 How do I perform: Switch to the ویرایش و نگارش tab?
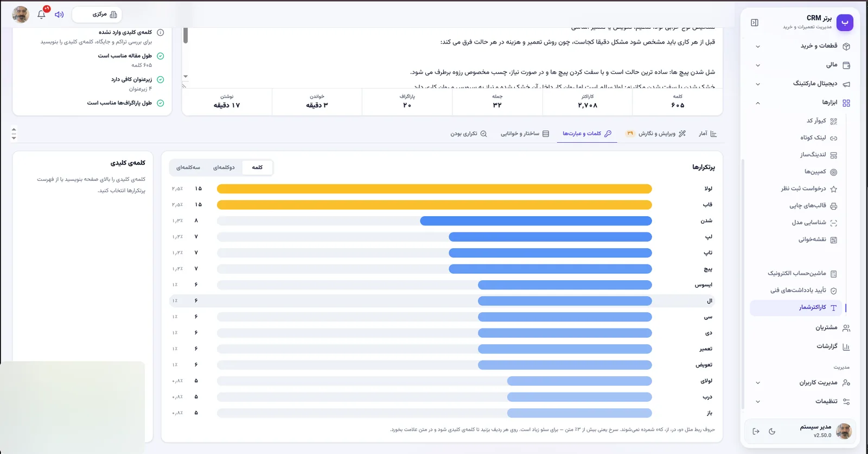[x=656, y=134]
